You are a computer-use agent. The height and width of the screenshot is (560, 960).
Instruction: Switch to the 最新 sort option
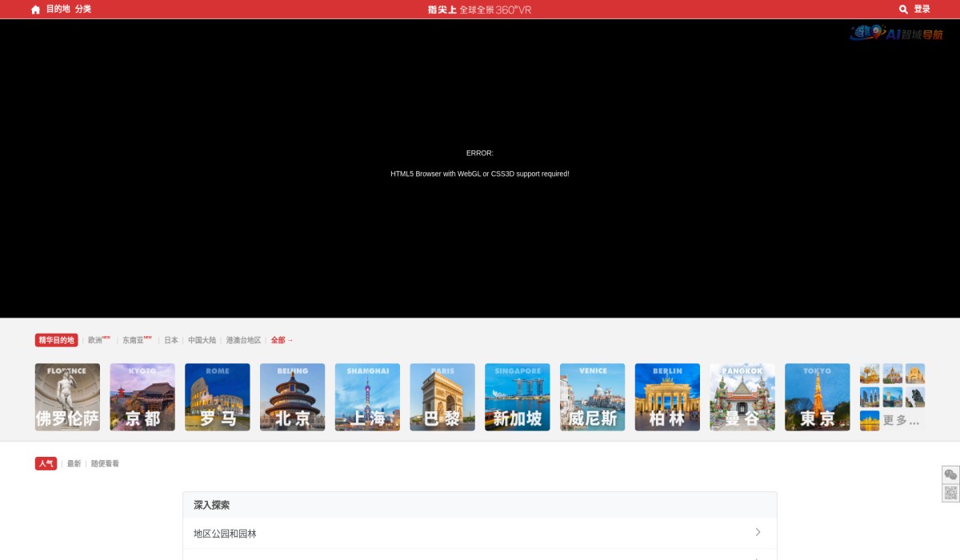[x=74, y=464]
